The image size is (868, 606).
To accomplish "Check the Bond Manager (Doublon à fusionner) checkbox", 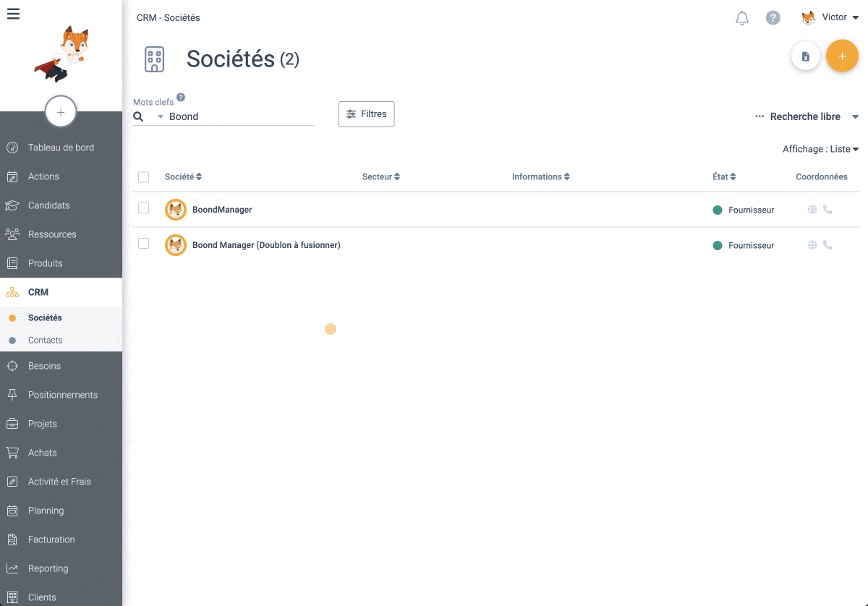I will click(143, 244).
